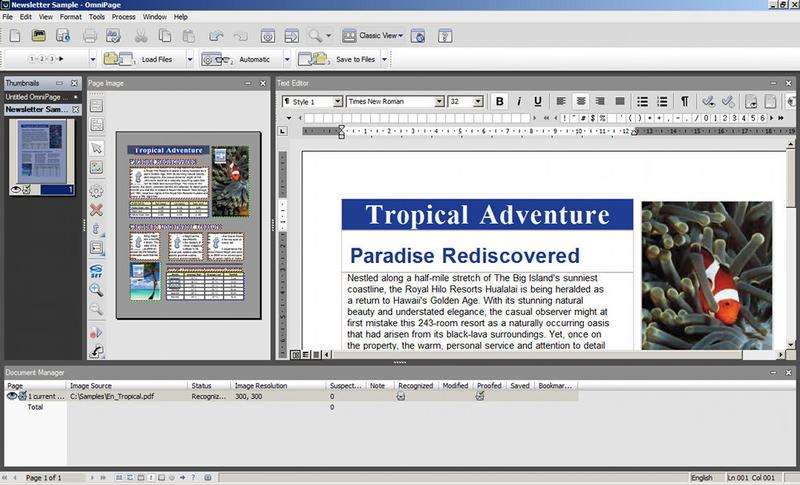This screenshot has height=485, width=800.
Task: Toggle Italic formatting in Text Editor
Action: point(518,102)
